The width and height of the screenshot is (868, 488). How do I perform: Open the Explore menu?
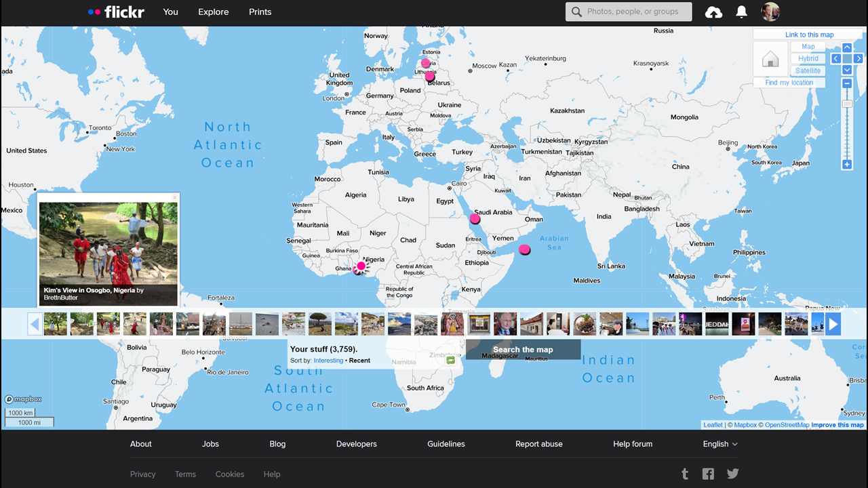tap(214, 12)
